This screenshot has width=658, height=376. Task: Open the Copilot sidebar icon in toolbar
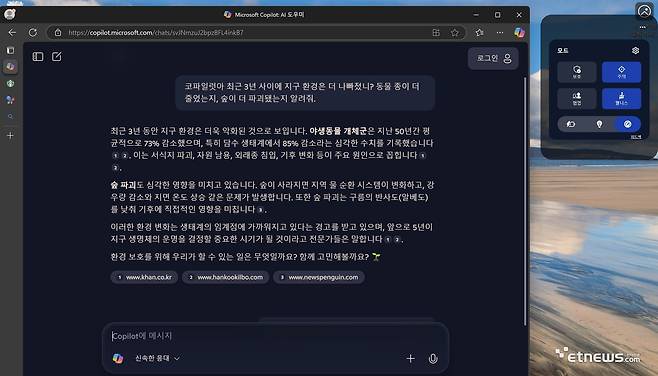(520, 32)
